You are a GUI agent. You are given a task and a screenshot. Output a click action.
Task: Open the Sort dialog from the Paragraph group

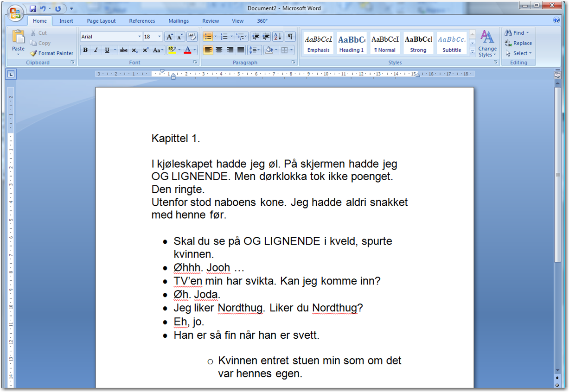tap(278, 36)
